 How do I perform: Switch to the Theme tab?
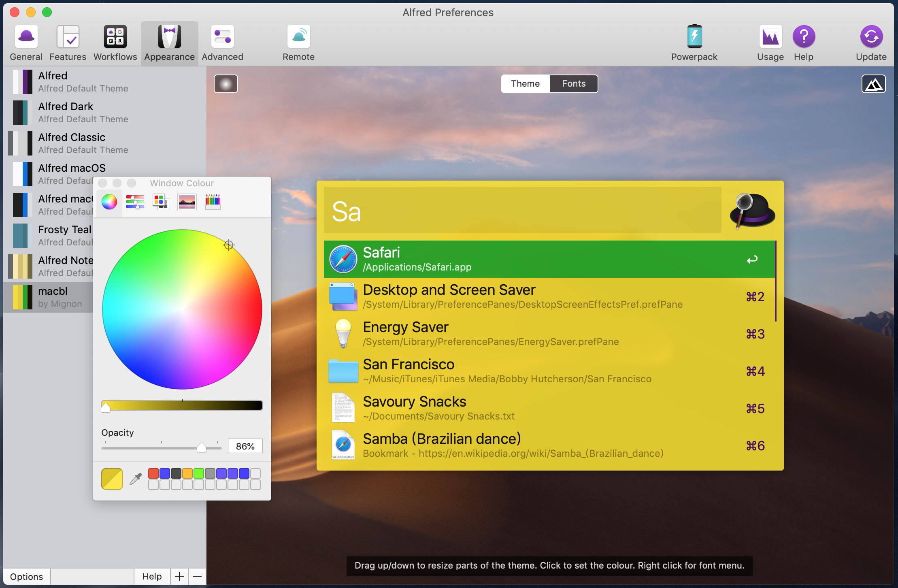click(x=525, y=84)
